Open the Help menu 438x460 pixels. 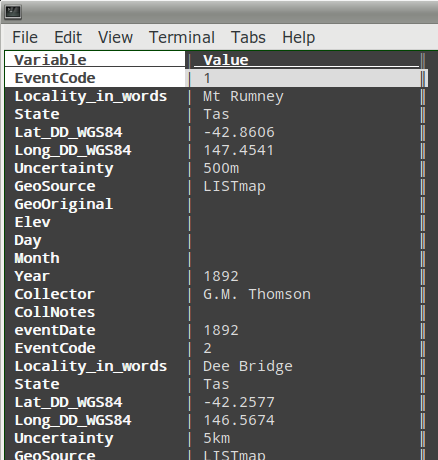click(298, 37)
